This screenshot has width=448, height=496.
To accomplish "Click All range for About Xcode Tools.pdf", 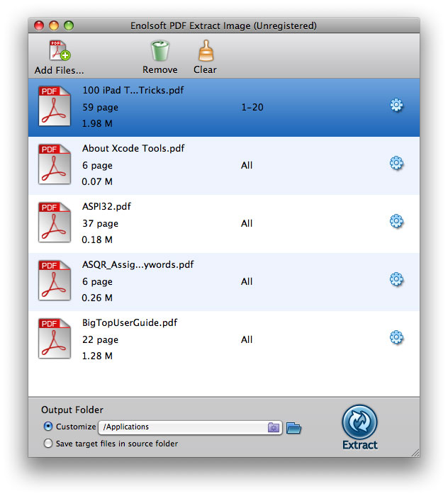I will [x=247, y=165].
